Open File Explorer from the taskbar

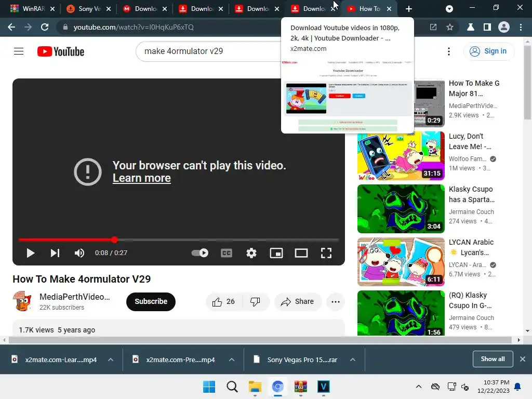tap(255, 387)
